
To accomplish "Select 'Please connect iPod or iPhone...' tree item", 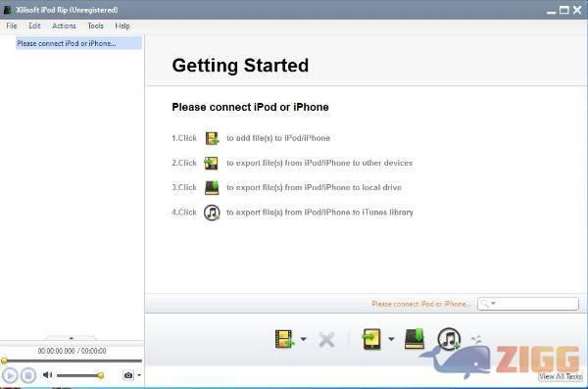I will (x=78, y=43).
